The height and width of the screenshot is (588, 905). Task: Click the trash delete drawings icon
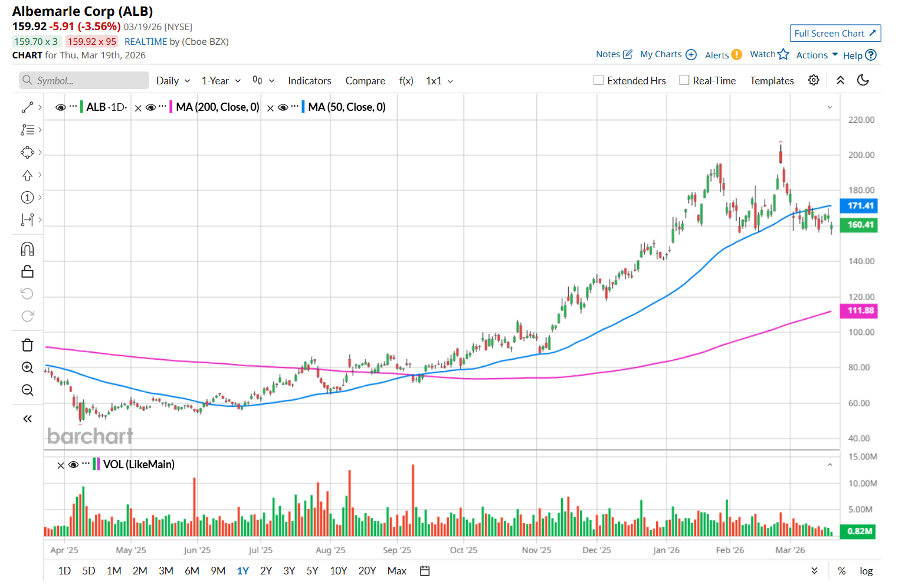pos(27,345)
